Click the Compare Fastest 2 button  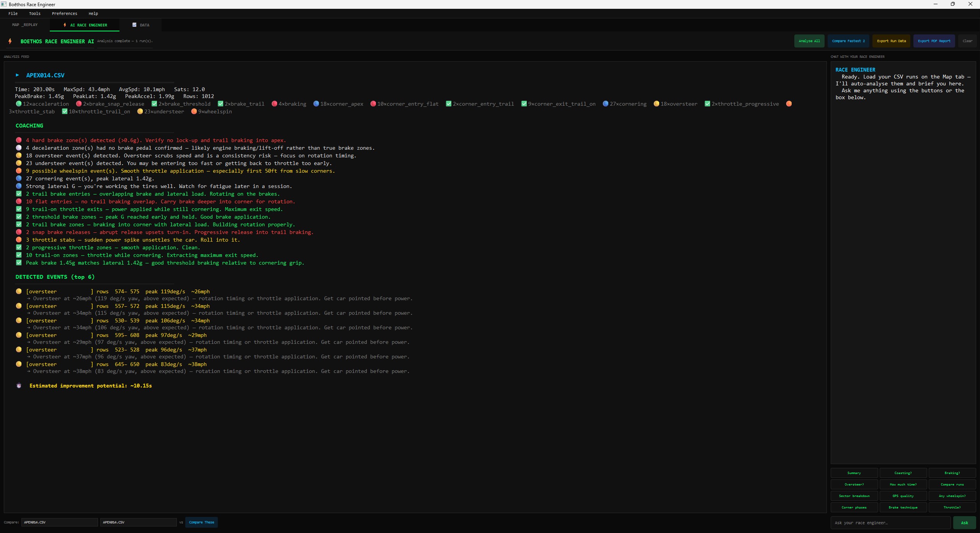click(848, 41)
